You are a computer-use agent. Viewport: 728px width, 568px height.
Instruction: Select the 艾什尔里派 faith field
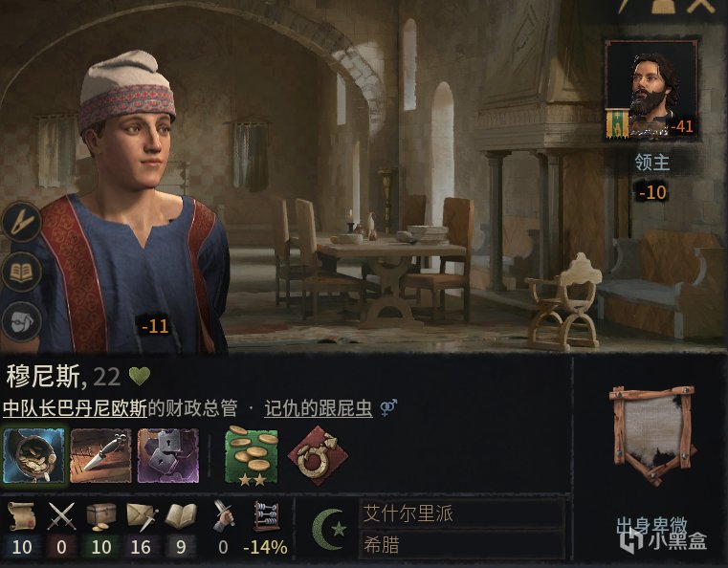[462, 513]
